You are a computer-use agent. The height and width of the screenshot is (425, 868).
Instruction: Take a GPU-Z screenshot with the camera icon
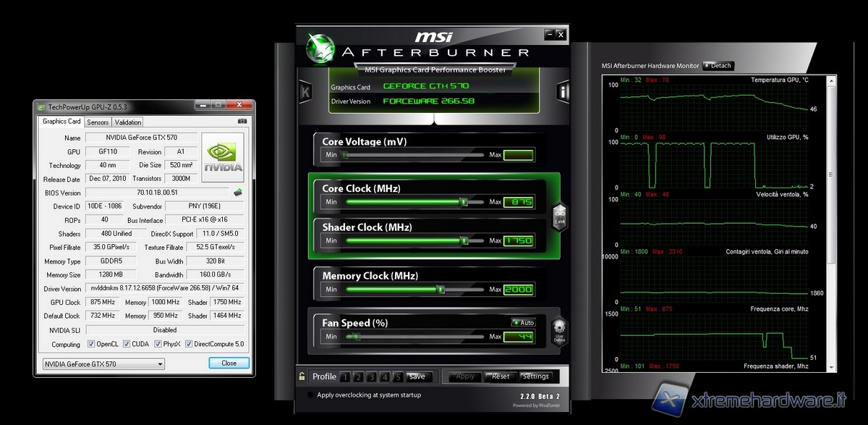click(x=242, y=122)
